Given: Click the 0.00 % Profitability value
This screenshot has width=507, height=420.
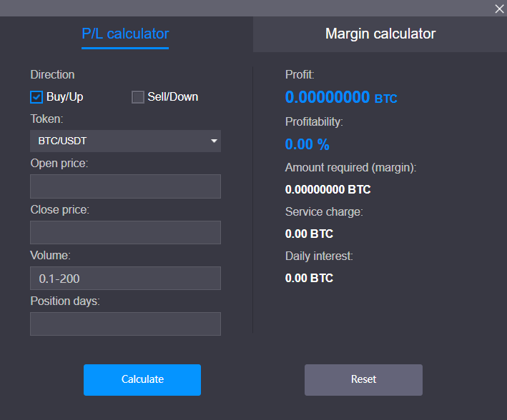Looking at the screenshot, I should (307, 144).
